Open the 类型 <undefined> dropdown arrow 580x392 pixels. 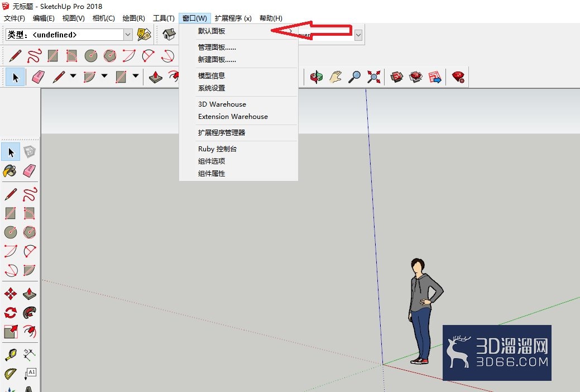pyautogui.click(x=128, y=35)
